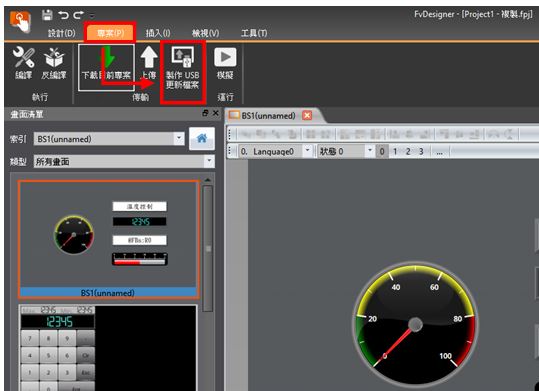Float the 畫面清單 panel using restore icon

pyautogui.click(x=205, y=113)
